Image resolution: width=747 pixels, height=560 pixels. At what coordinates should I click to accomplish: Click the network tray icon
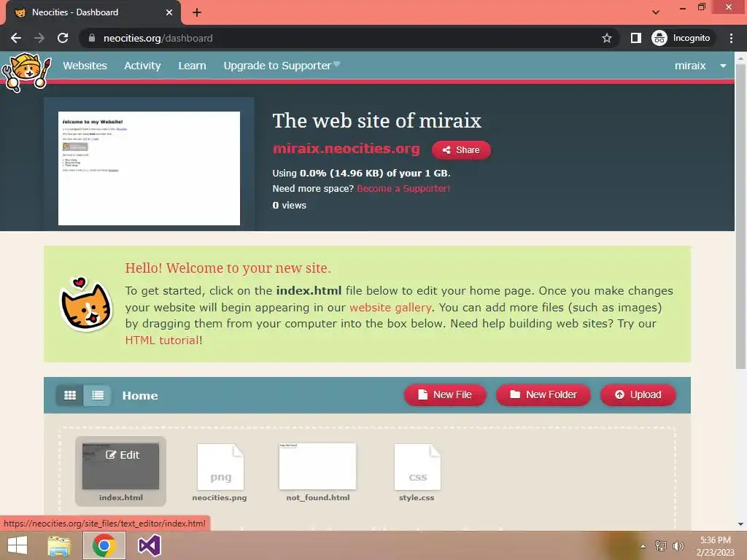[x=661, y=546]
